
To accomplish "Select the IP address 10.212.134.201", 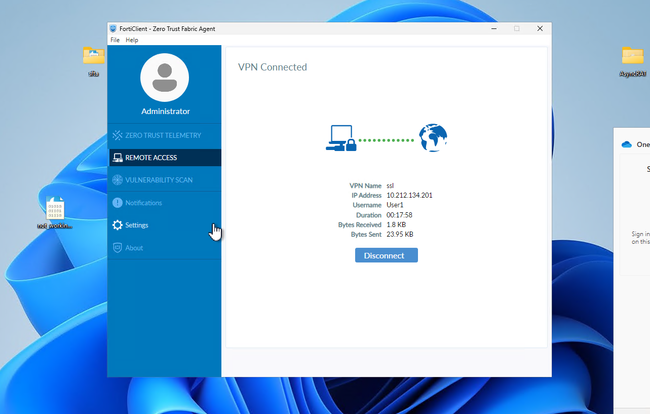I will point(409,195).
